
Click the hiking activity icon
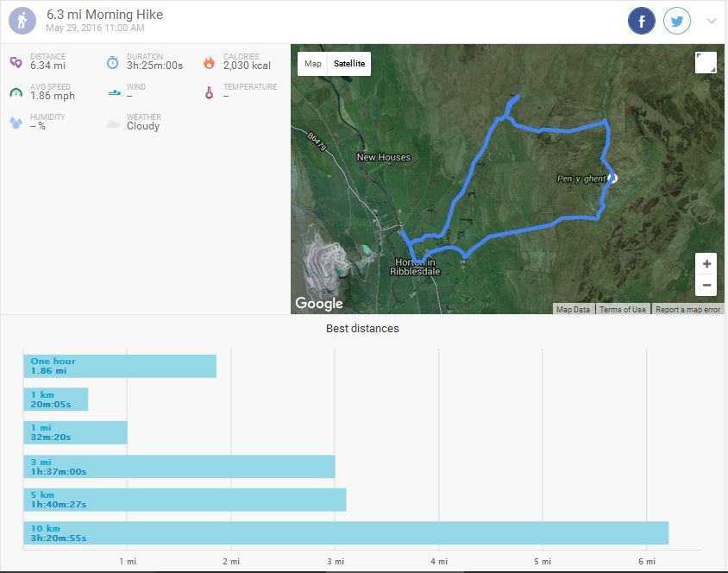pyautogui.click(x=22, y=21)
